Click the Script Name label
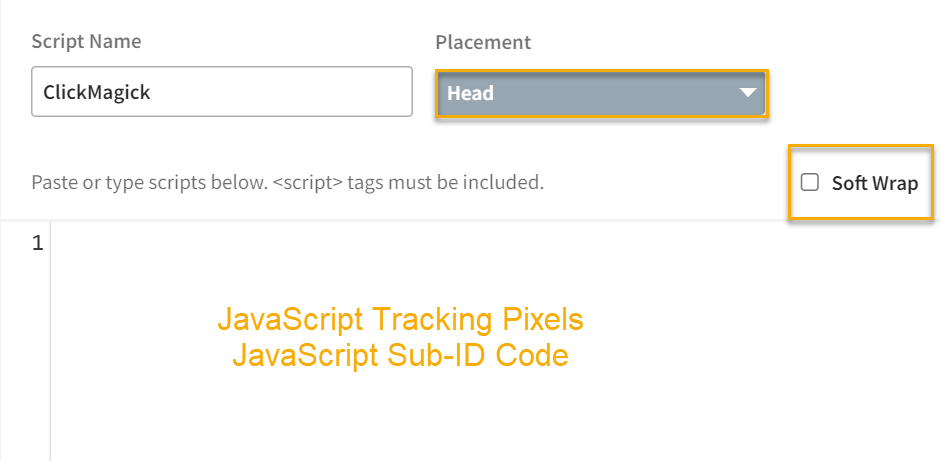This screenshot has height=461, width=941. point(86,42)
